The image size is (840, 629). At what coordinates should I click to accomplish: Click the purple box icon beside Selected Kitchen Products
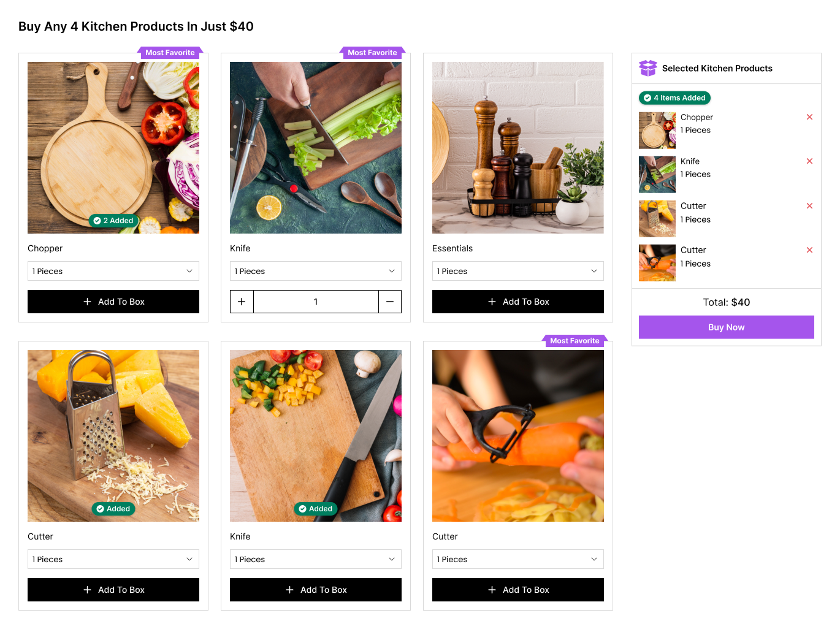point(648,68)
